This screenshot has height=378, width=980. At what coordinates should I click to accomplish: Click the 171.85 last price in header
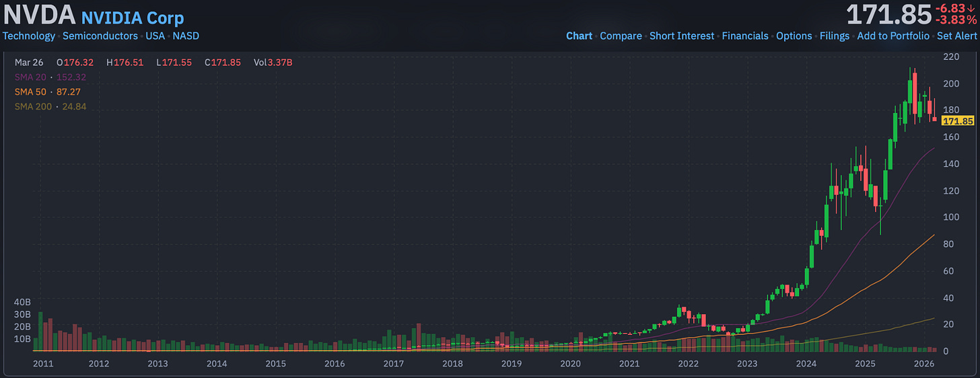(888, 15)
